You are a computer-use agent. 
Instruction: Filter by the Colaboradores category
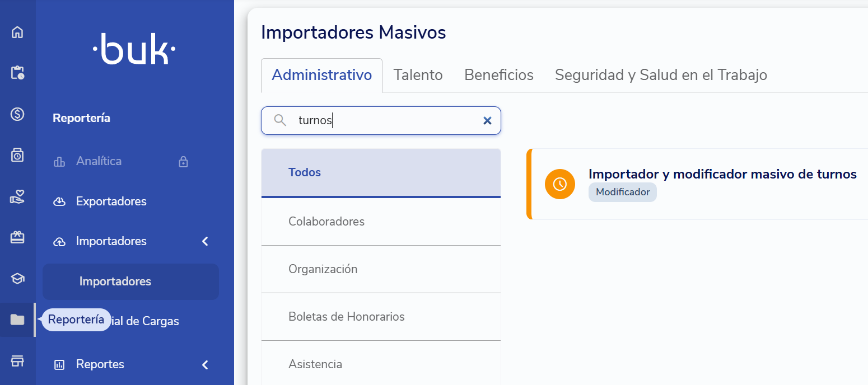pos(381,222)
